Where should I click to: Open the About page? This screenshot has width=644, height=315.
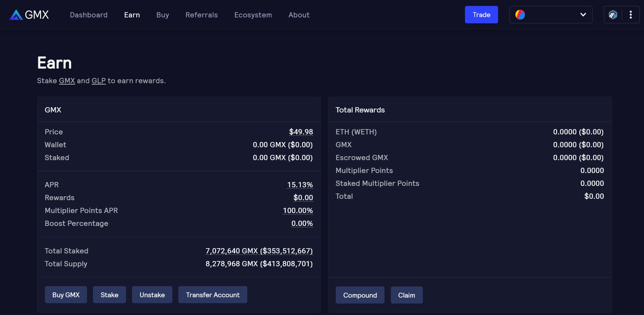click(x=299, y=15)
